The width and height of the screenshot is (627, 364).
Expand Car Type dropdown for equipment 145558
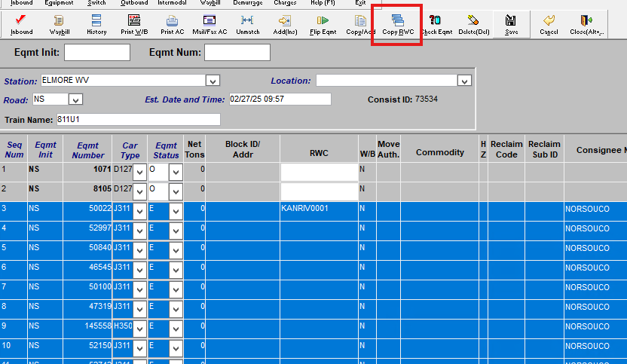[139, 329]
